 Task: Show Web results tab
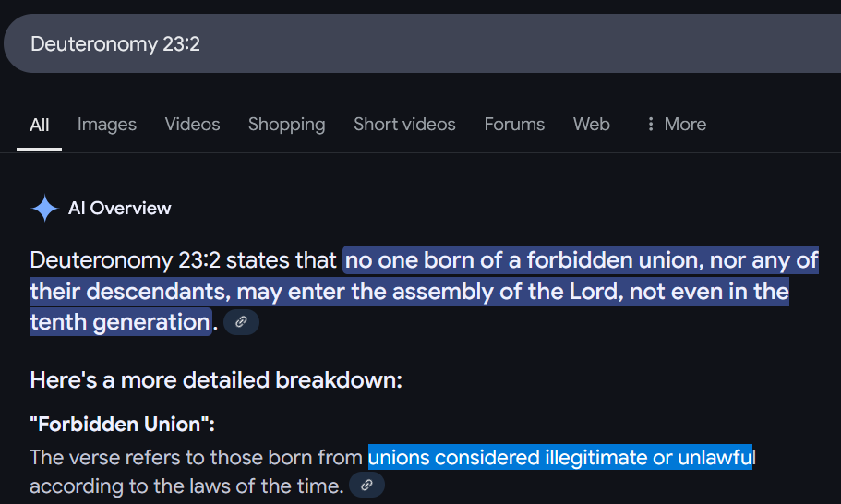pyautogui.click(x=591, y=125)
